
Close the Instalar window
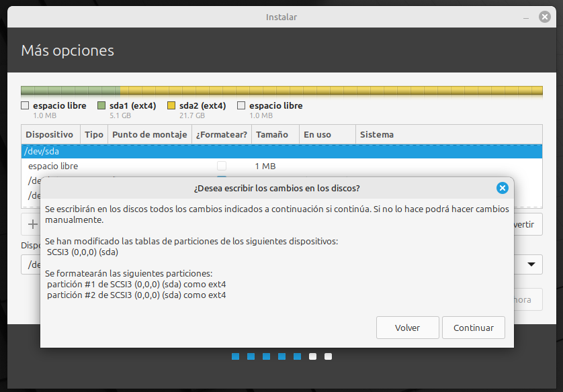point(545,17)
